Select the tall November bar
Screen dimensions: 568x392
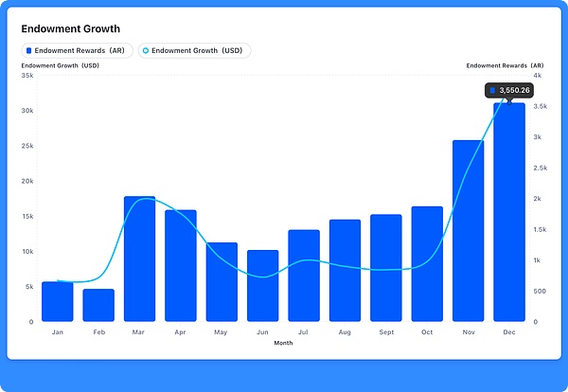(468, 231)
